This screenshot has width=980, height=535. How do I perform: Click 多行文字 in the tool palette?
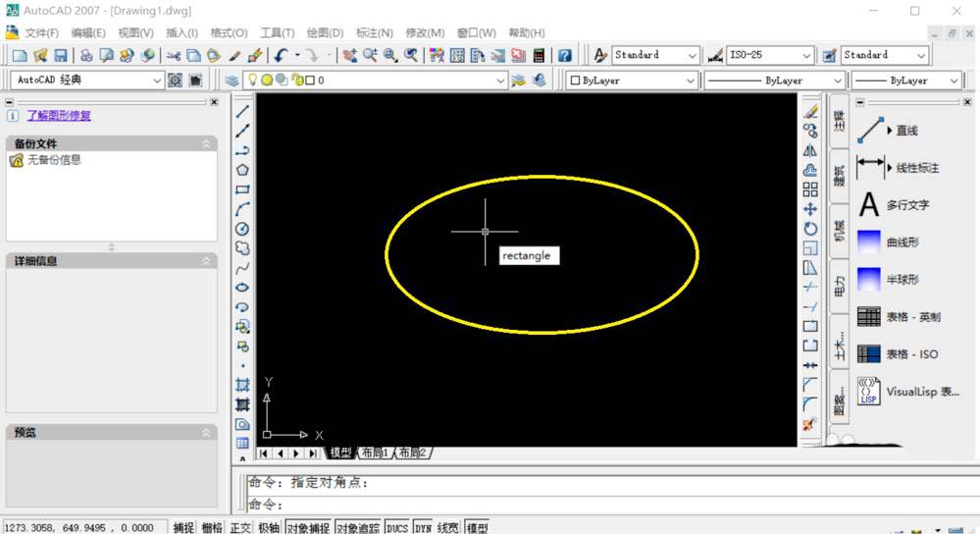[x=907, y=205]
